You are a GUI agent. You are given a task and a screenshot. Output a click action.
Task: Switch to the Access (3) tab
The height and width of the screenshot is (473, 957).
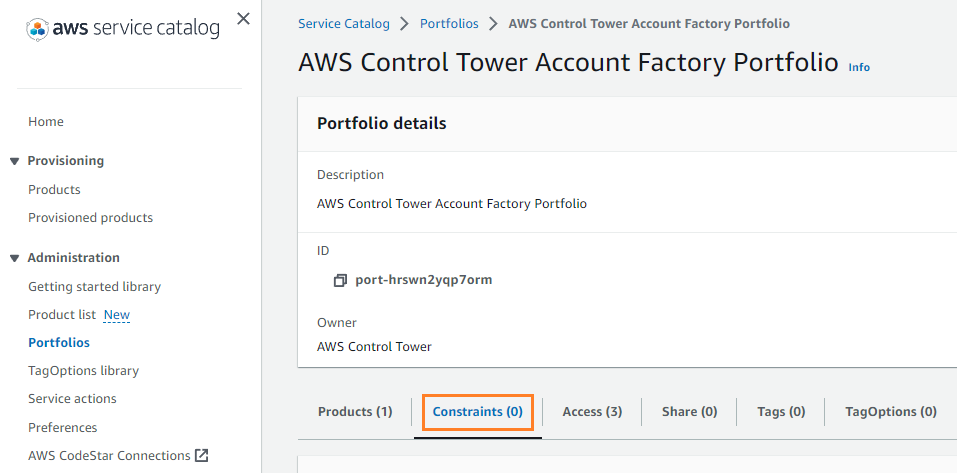(592, 411)
